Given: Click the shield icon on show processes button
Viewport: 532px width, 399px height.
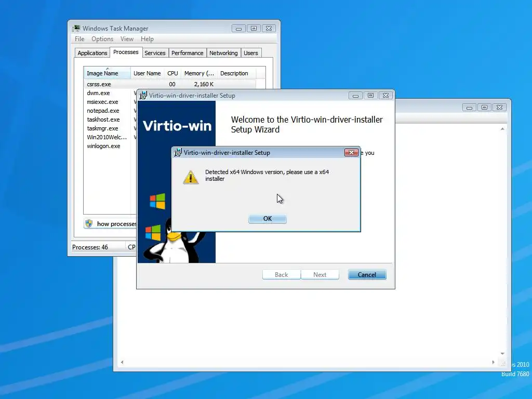Looking at the screenshot, I should tap(89, 223).
